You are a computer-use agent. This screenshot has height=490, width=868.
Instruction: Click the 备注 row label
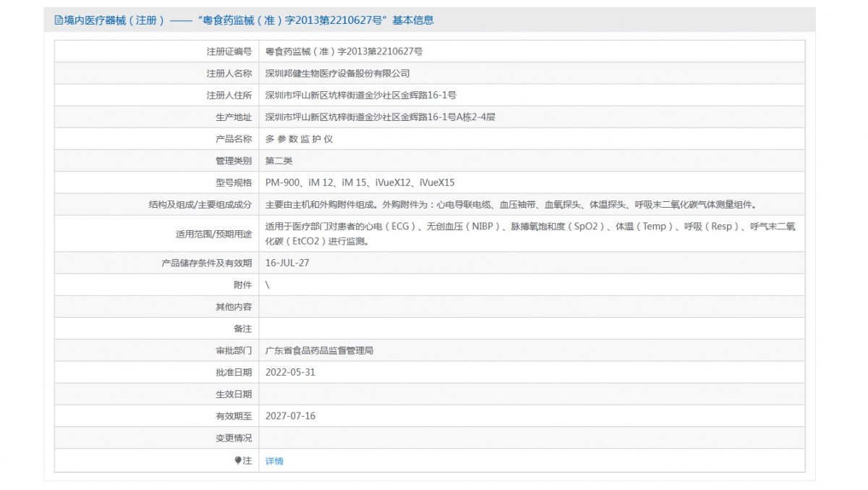coord(243,329)
